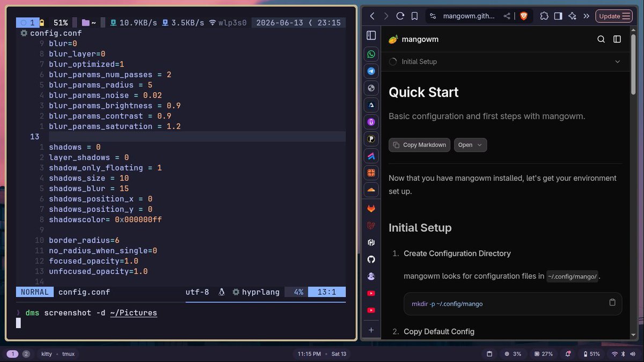Open clipboard icon in bottom bar

coord(489,354)
